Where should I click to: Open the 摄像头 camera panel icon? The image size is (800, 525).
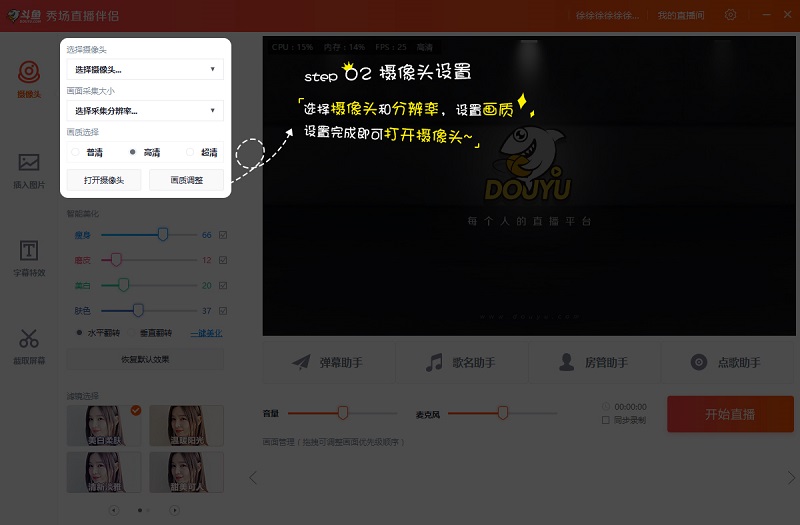29,73
